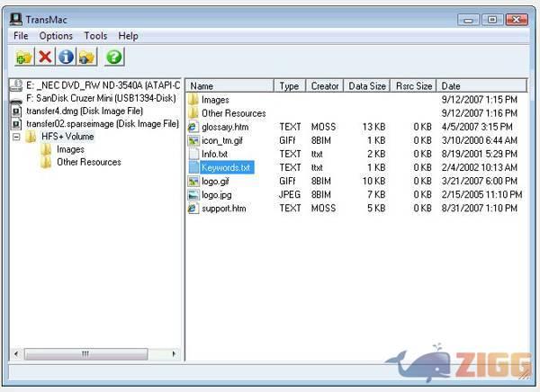Screen dimensions: 540x392
Task: Click transfer4.dmg disk image icon
Action: point(16,111)
